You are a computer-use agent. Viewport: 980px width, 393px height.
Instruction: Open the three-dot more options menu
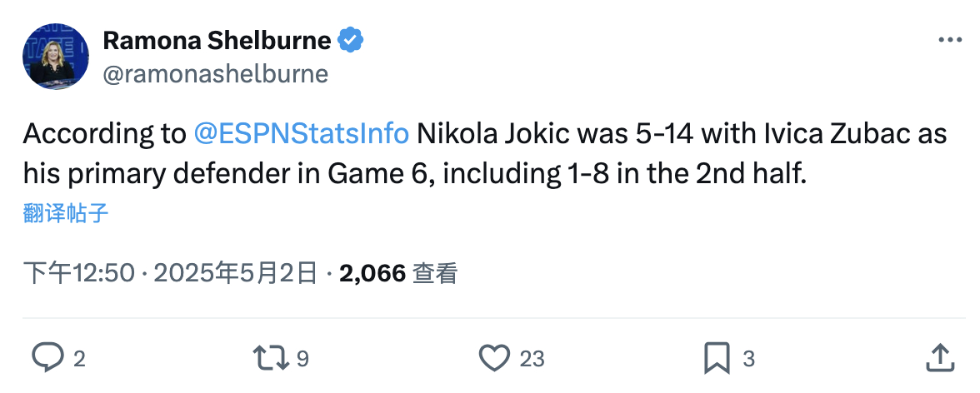(949, 41)
